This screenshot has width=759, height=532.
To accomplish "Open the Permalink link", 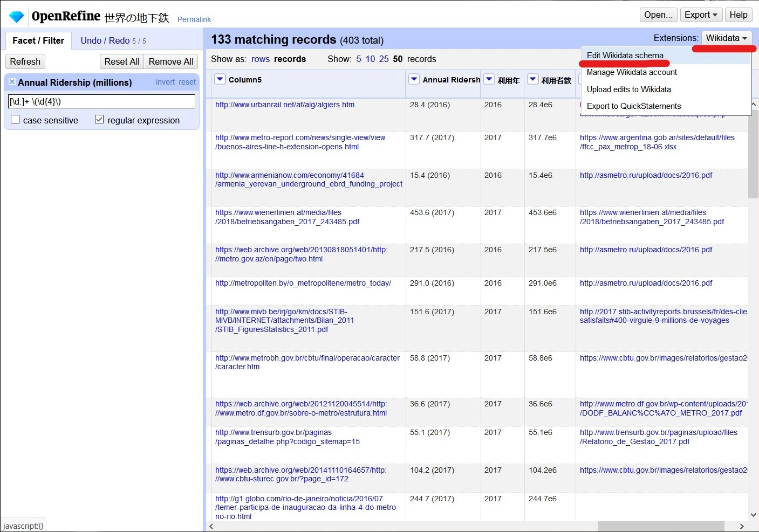I will 194,19.
